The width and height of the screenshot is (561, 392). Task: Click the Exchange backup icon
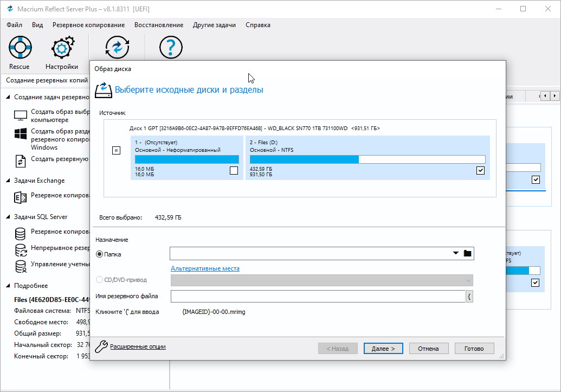click(21, 197)
